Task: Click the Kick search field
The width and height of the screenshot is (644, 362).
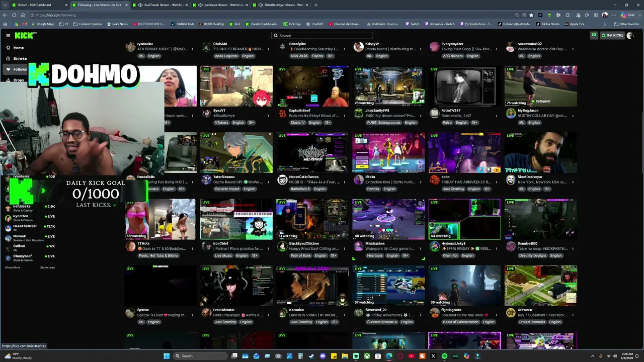Action: coord(322,36)
